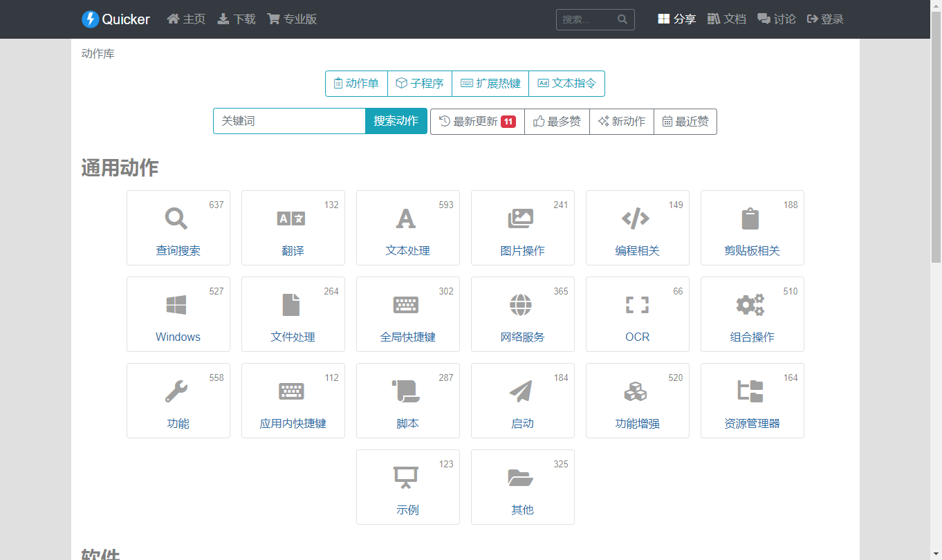Select the 应用内快捷键 keyboard icon
Image resolution: width=942 pixels, height=560 pixels.
pos(291,391)
